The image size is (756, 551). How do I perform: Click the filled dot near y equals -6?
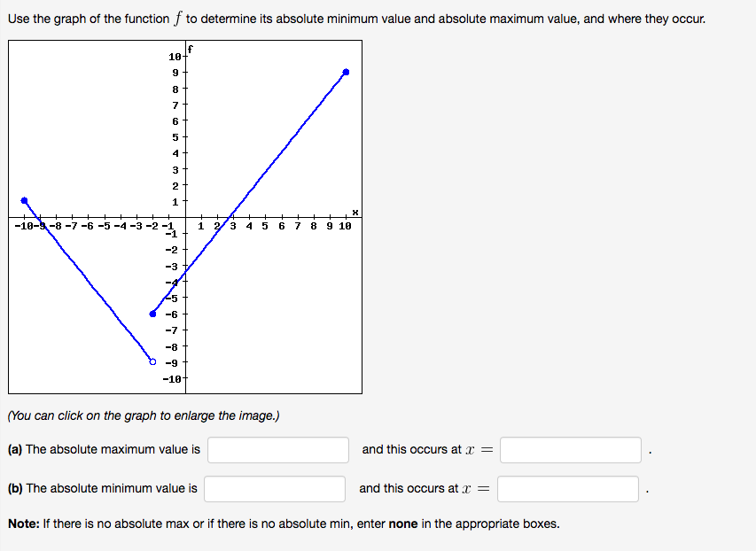[x=152, y=314]
